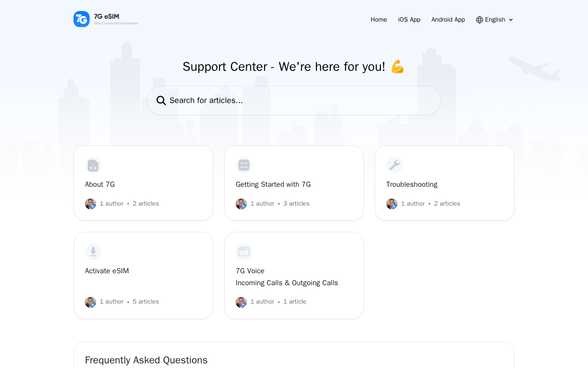Open the Troubleshooting collection title
The height and width of the screenshot is (368, 588).
(412, 184)
